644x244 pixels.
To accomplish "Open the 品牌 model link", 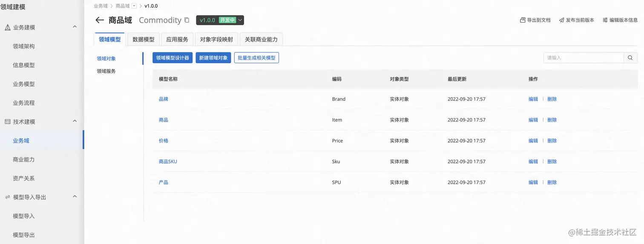I will coord(164,99).
